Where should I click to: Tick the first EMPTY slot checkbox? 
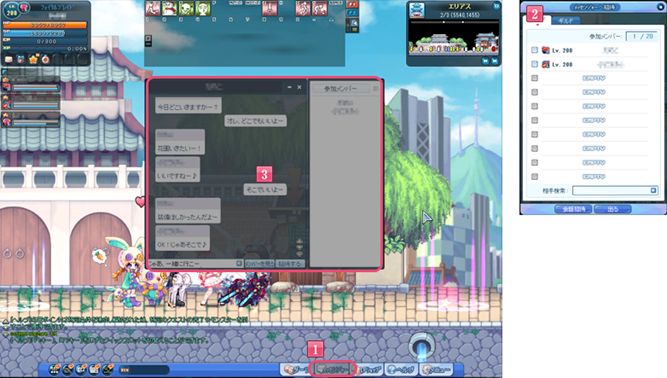tap(535, 78)
